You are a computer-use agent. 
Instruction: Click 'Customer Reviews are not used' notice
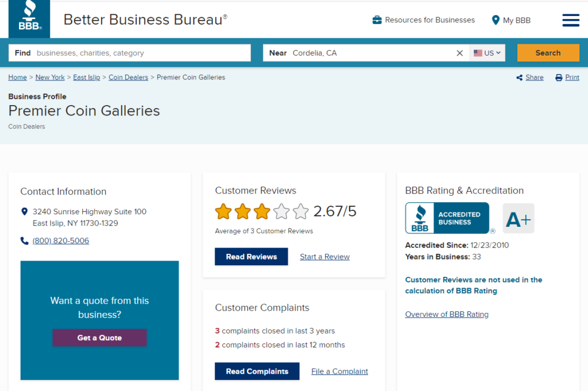point(474,285)
